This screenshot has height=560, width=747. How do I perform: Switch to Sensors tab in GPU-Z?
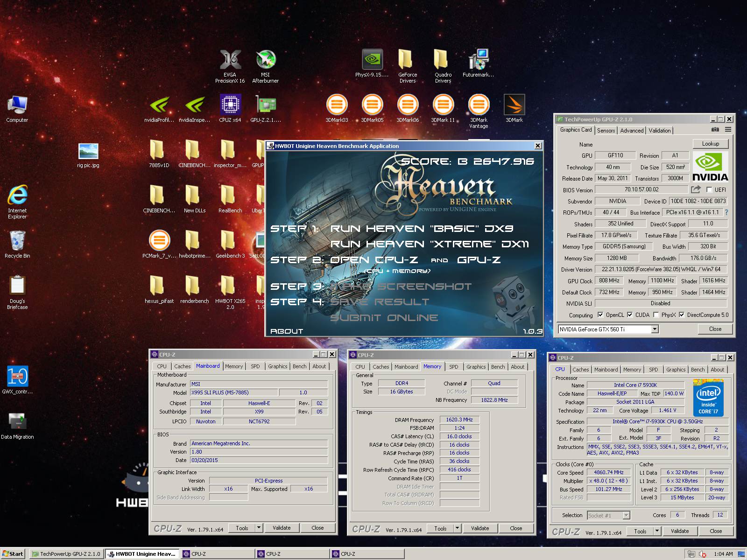tap(606, 131)
